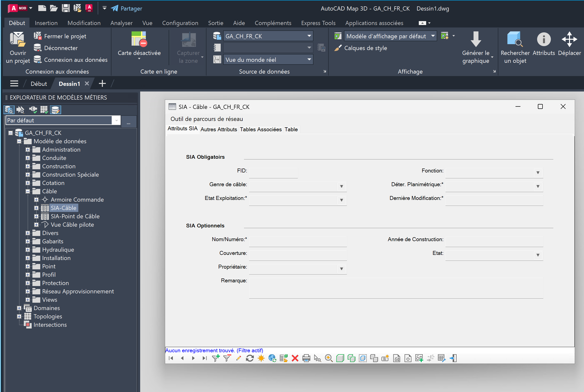
Task: Select SIA-Point de Câble tree item
Action: coord(75,216)
